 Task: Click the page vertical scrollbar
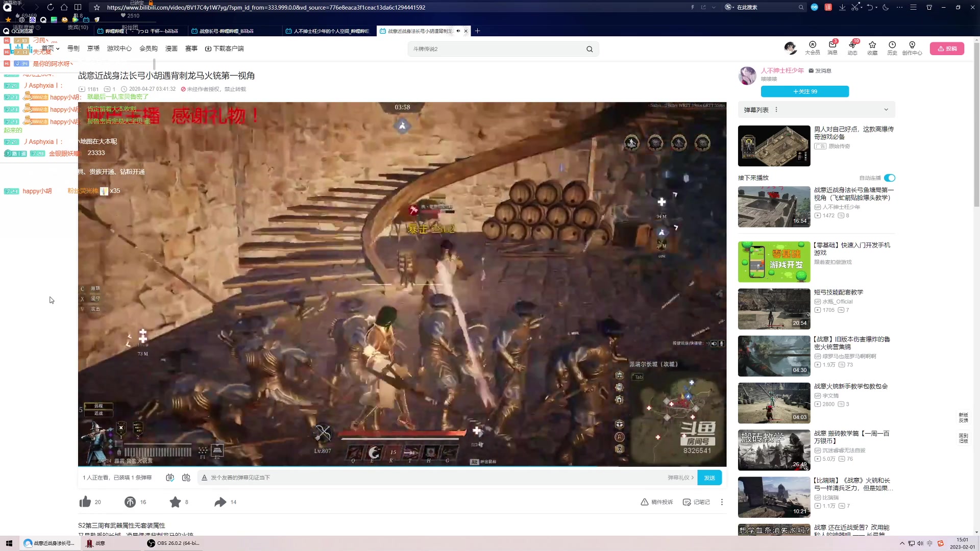(x=976, y=125)
